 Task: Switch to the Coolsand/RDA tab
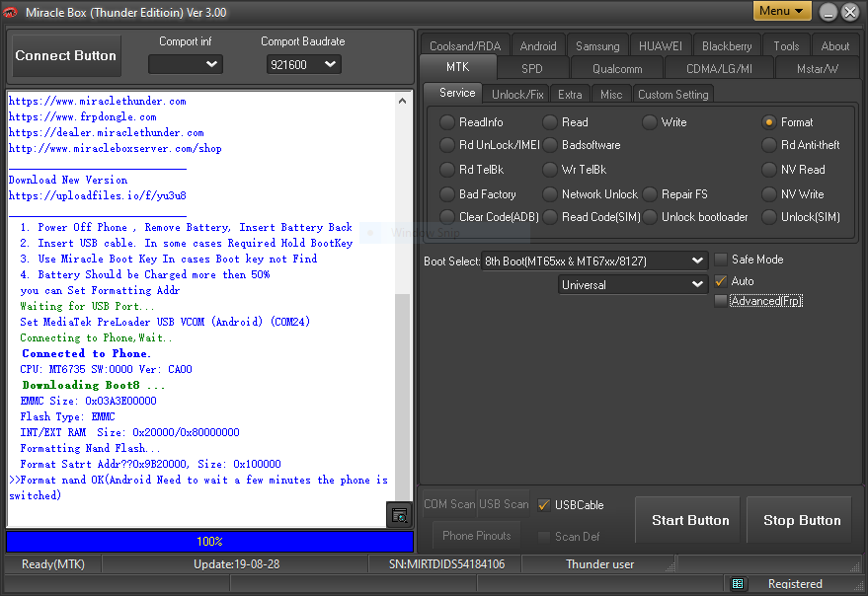(465, 46)
